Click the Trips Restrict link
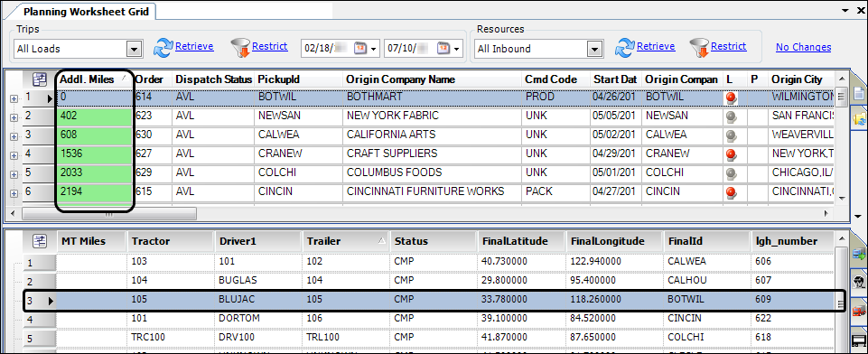The height and width of the screenshot is (354, 868). [x=269, y=46]
